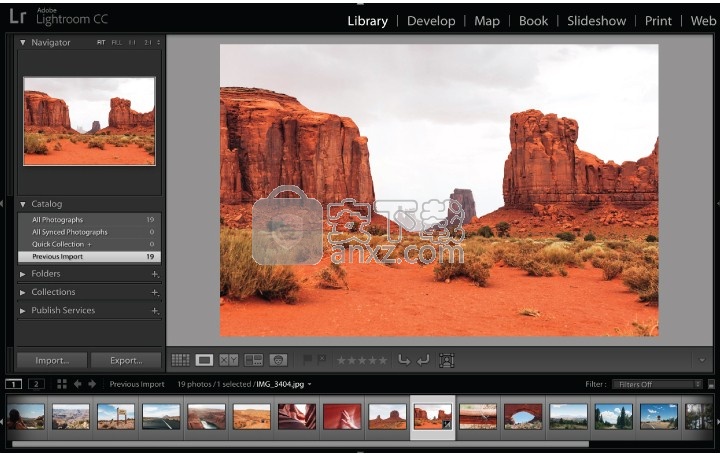This screenshot has width=720, height=454.
Task: Switch to Grid view in toolbar
Action: tap(180, 360)
